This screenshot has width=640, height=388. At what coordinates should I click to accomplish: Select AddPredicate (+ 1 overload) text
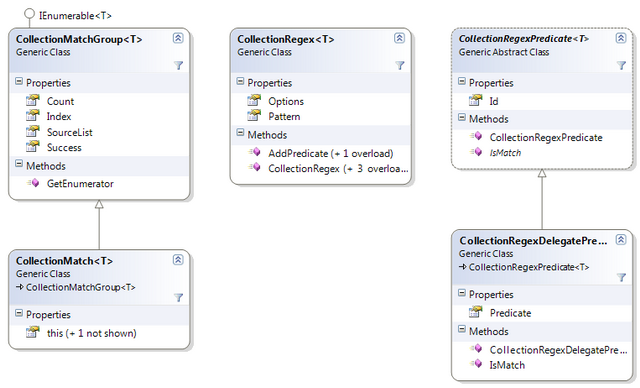[331, 153]
